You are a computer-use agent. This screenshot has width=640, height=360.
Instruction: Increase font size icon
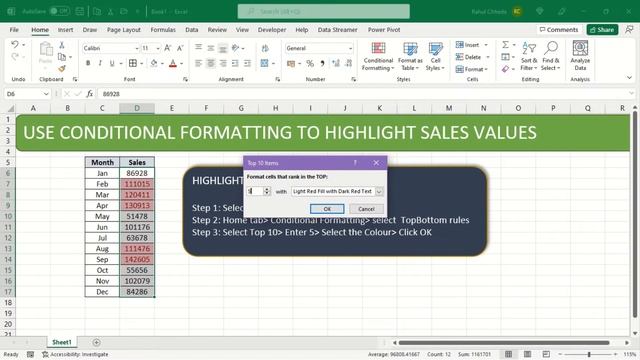click(x=168, y=48)
